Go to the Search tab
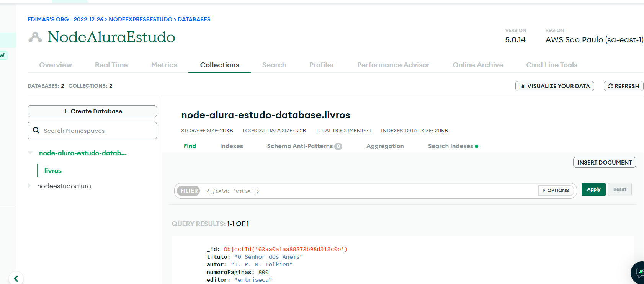The height and width of the screenshot is (284, 644). (274, 65)
